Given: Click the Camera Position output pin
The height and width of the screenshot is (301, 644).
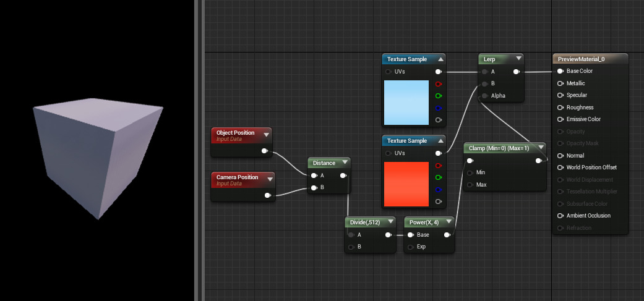Looking at the screenshot, I should [x=267, y=195].
